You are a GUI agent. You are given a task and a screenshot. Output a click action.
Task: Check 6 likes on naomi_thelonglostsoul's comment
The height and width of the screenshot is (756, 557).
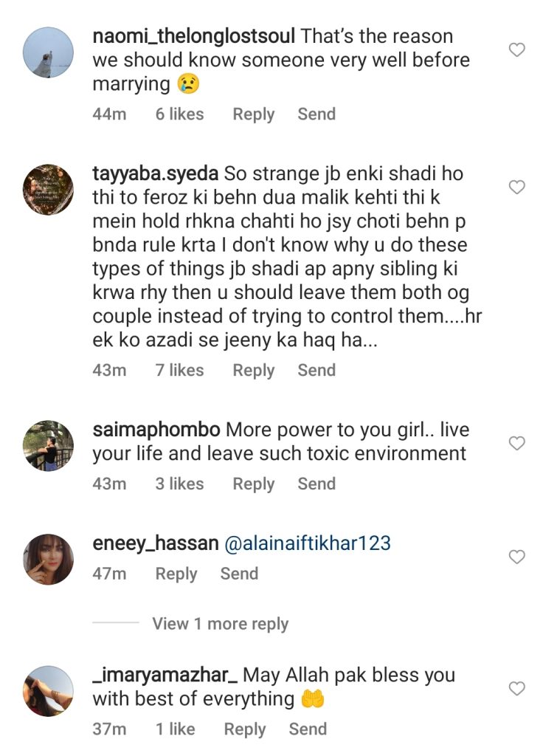[180, 114]
